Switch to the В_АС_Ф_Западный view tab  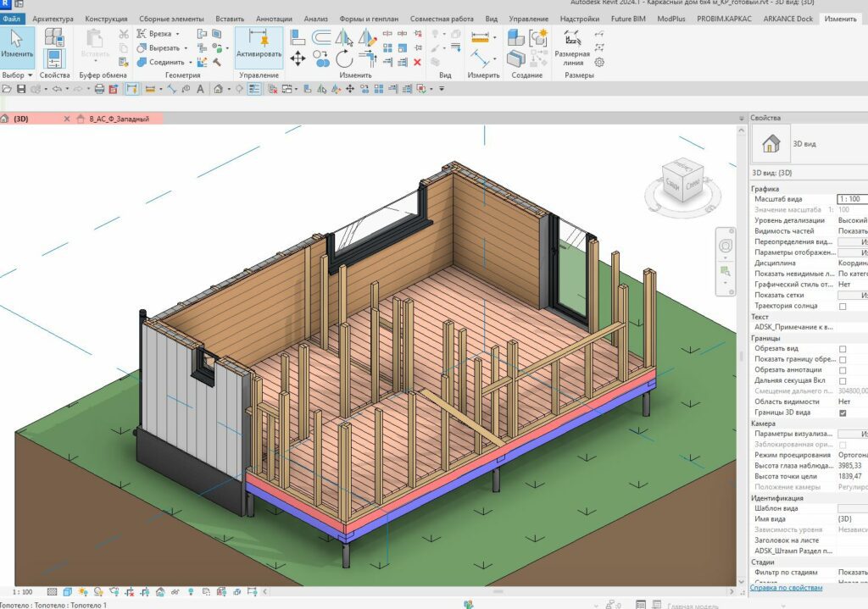[x=119, y=119]
